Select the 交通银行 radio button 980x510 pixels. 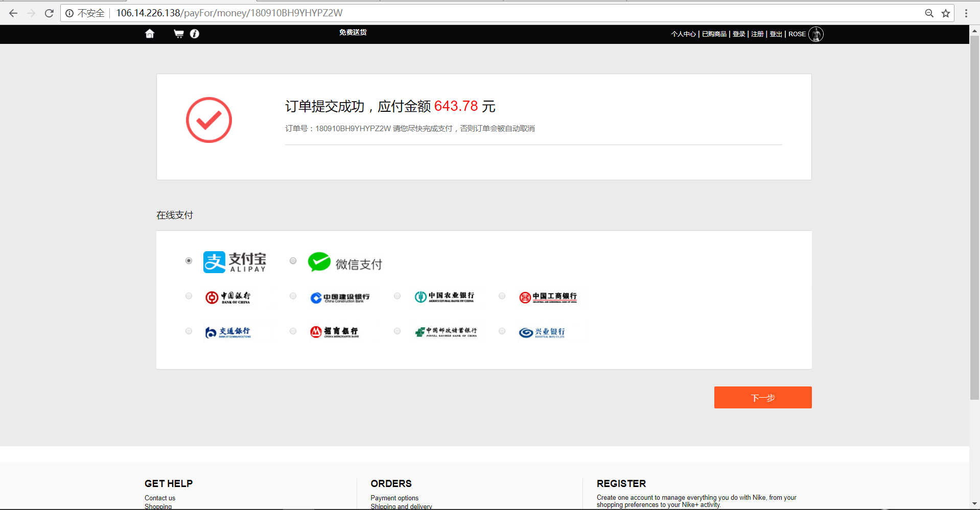click(189, 331)
